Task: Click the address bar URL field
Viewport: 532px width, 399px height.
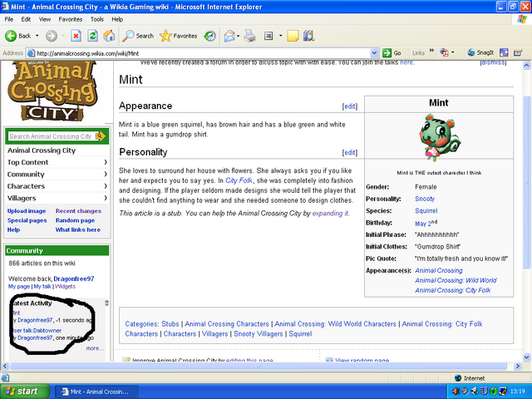Action: (x=202, y=53)
